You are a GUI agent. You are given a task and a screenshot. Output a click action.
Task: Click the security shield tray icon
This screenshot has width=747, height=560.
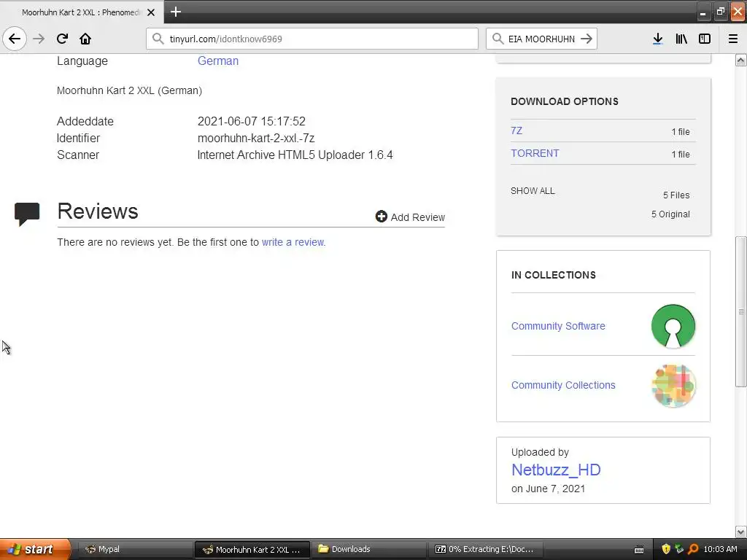[x=666, y=549]
